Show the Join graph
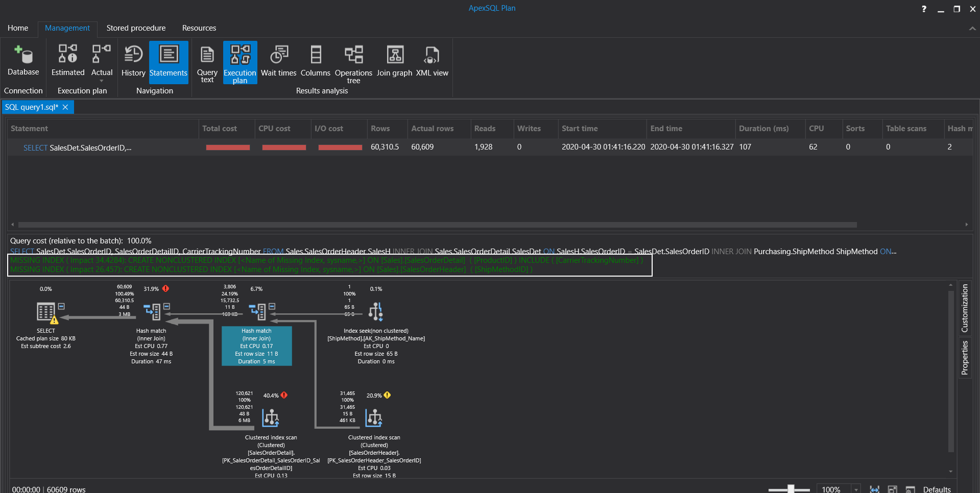Viewport: 980px width, 493px height. pyautogui.click(x=394, y=60)
